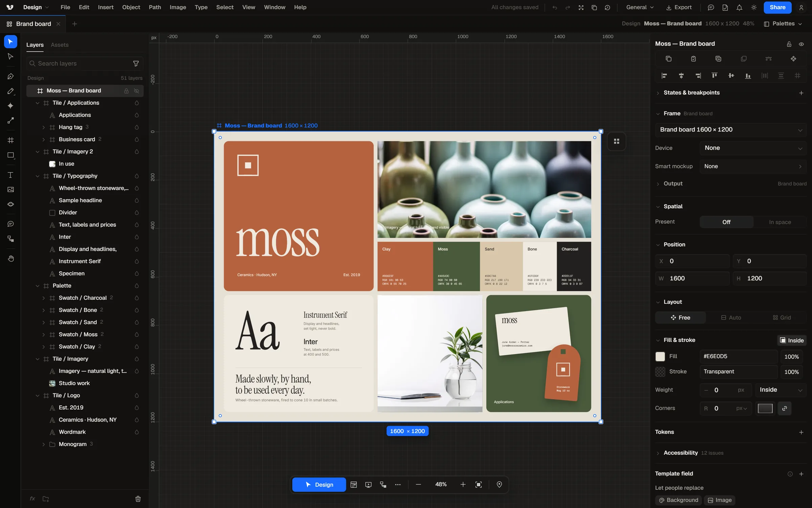The image size is (812, 508).
Task: Delete layer using trash icon
Action: (x=138, y=499)
